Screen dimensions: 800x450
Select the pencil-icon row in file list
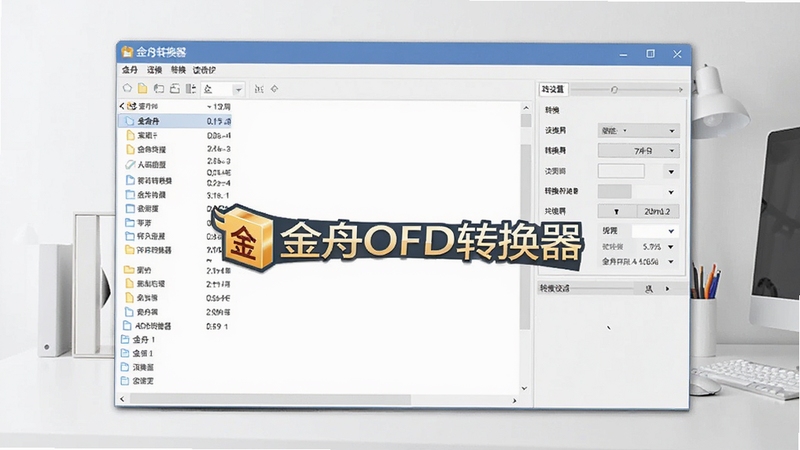(x=176, y=164)
